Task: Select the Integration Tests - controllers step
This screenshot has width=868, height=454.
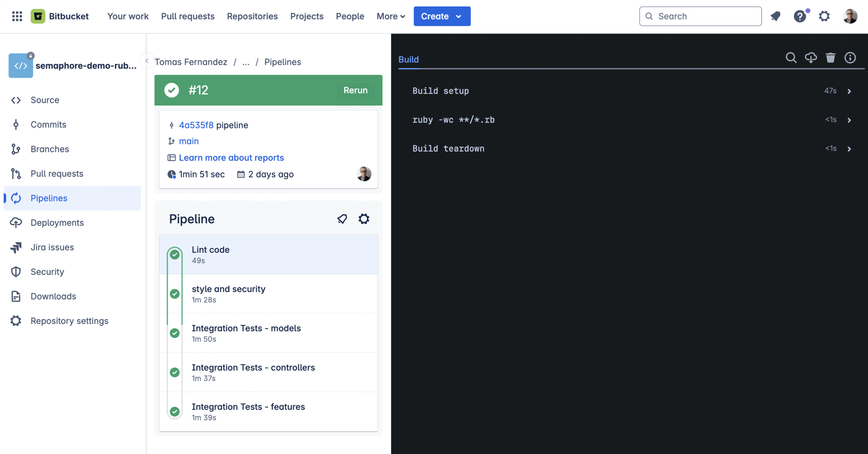Action: click(x=268, y=373)
